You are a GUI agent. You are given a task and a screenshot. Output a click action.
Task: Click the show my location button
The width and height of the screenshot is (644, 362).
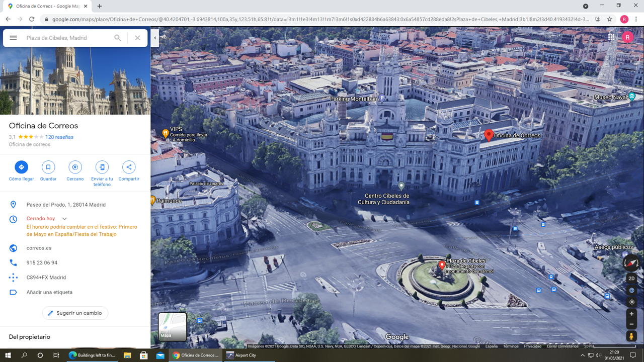(631, 302)
